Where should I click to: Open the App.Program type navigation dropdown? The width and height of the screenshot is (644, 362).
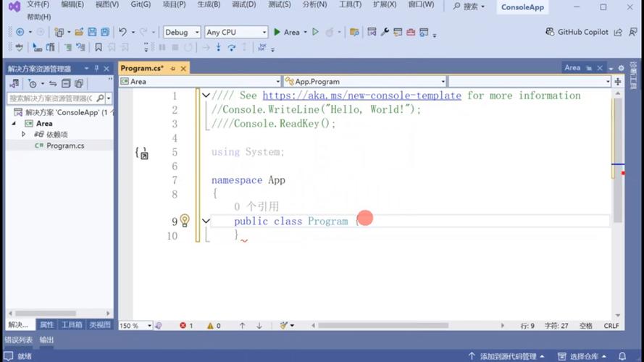(x=364, y=81)
